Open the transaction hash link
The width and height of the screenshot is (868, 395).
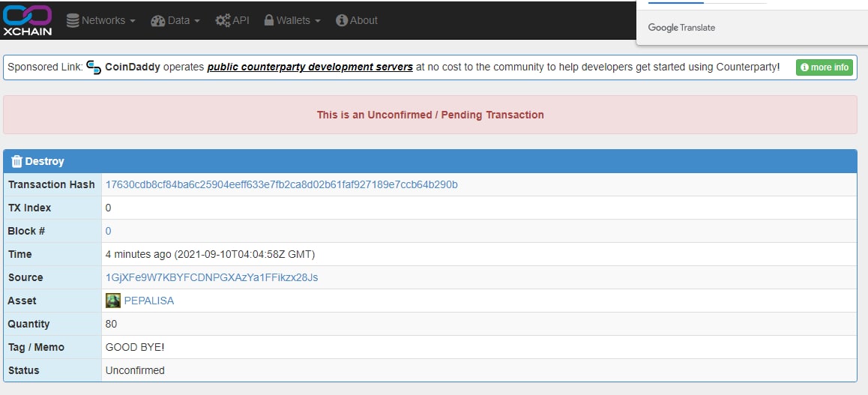click(282, 184)
